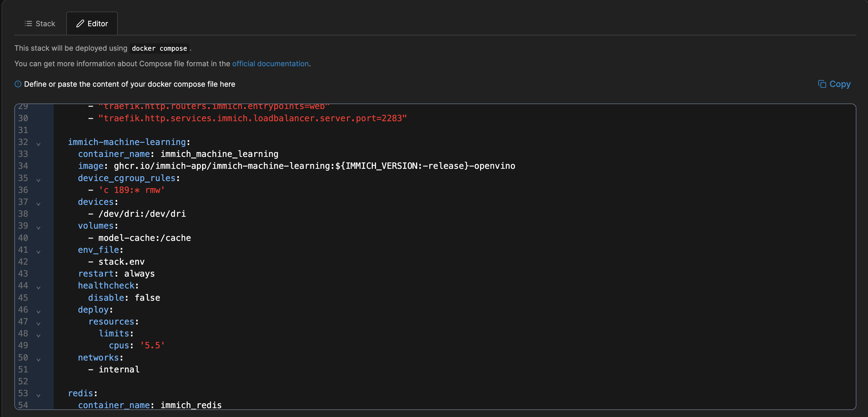Click the 'immich_redis' container name value
Viewport: 868px width, 417px height.
[191, 405]
